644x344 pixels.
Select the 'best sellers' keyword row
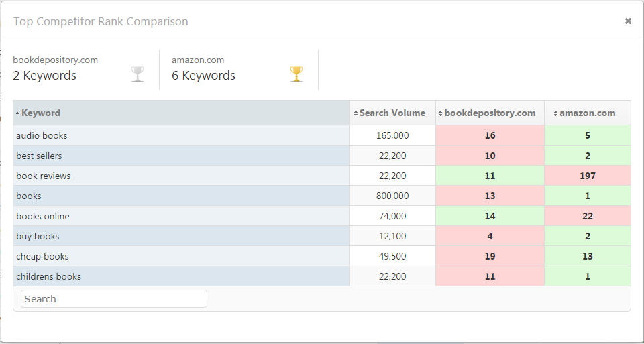coord(39,156)
